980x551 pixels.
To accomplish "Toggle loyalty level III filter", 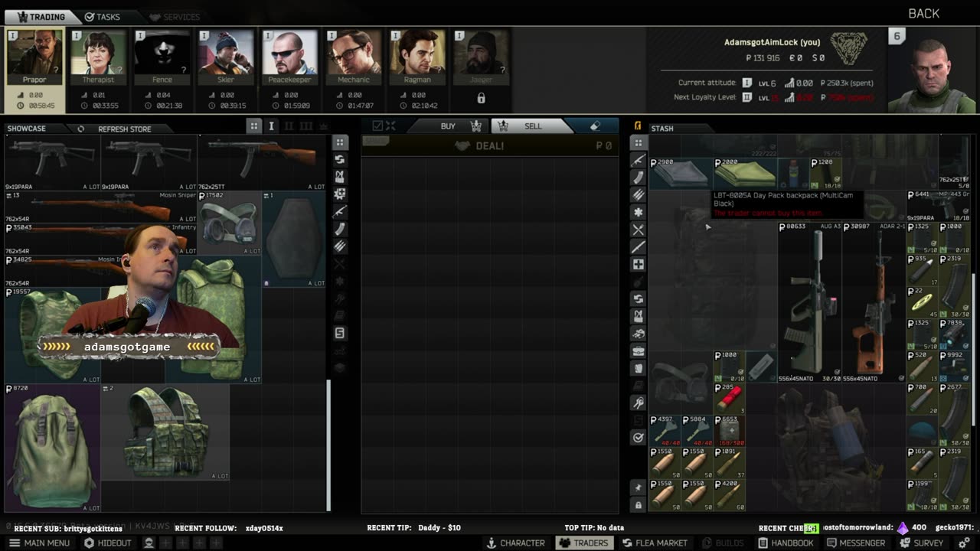I will click(306, 126).
